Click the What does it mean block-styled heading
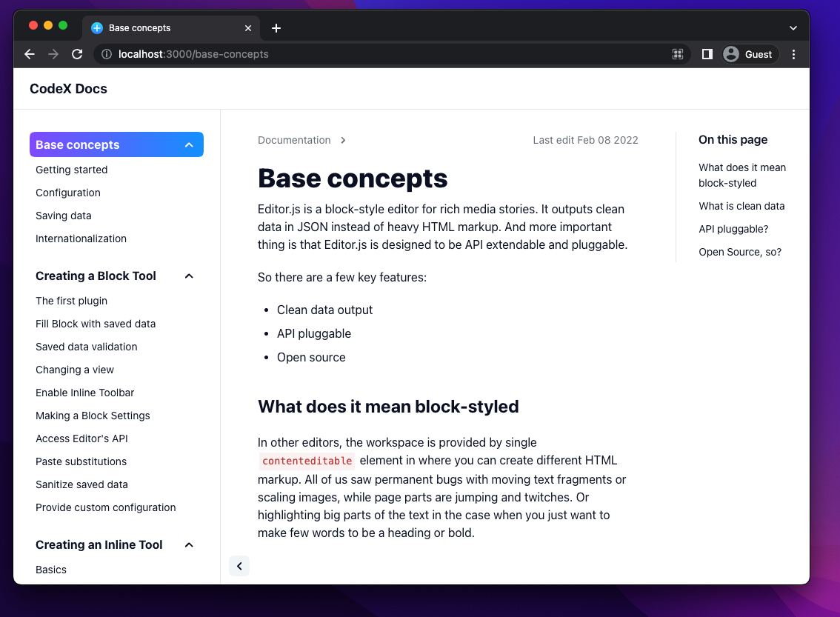 pos(388,407)
